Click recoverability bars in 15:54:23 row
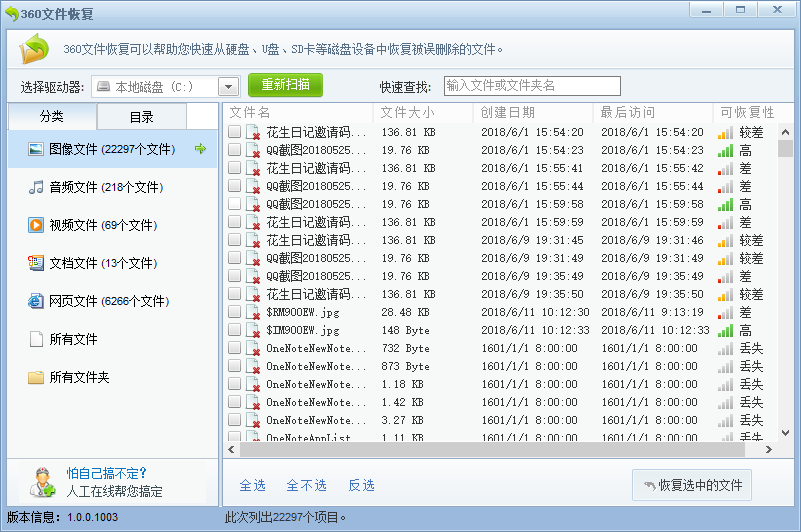Image resolution: width=801 pixels, height=532 pixels. [x=725, y=151]
